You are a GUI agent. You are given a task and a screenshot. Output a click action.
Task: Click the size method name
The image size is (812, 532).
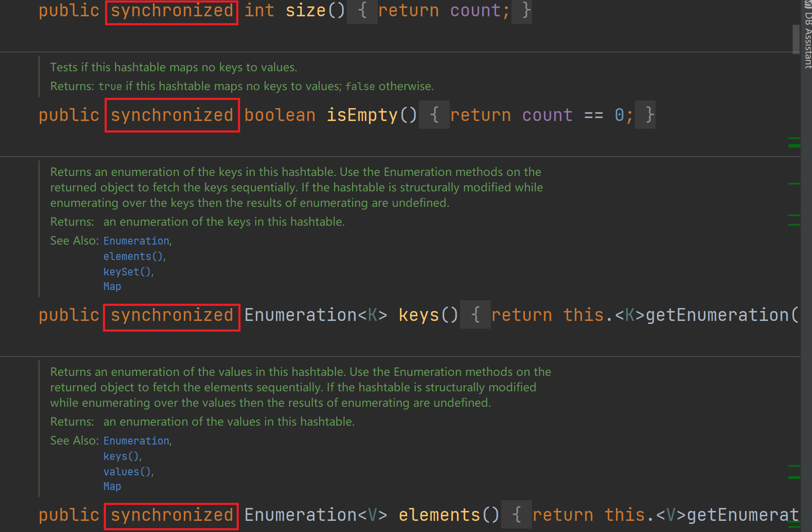click(306, 11)
